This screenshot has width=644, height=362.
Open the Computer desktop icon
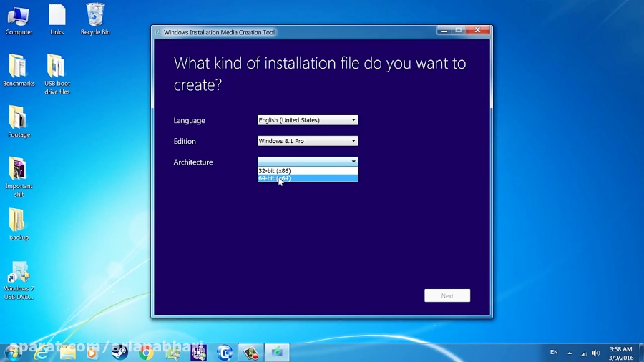[19, 21]
